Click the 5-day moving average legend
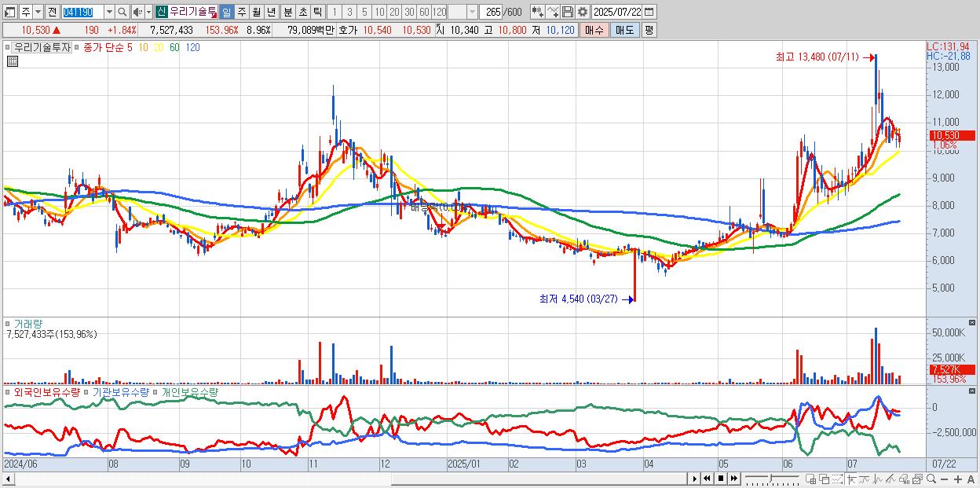Image resolution: width=980 pixels, height=488 pixels. (130, 47)
